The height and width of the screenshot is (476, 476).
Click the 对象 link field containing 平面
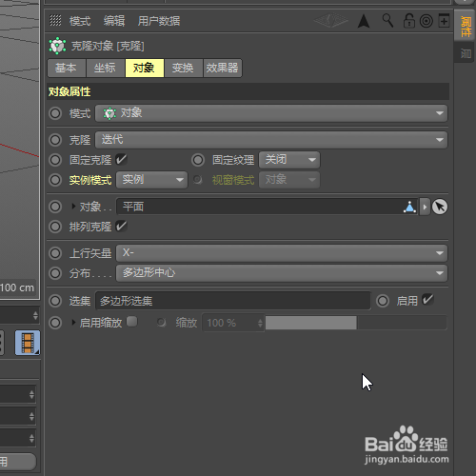[x=268, y=207]
